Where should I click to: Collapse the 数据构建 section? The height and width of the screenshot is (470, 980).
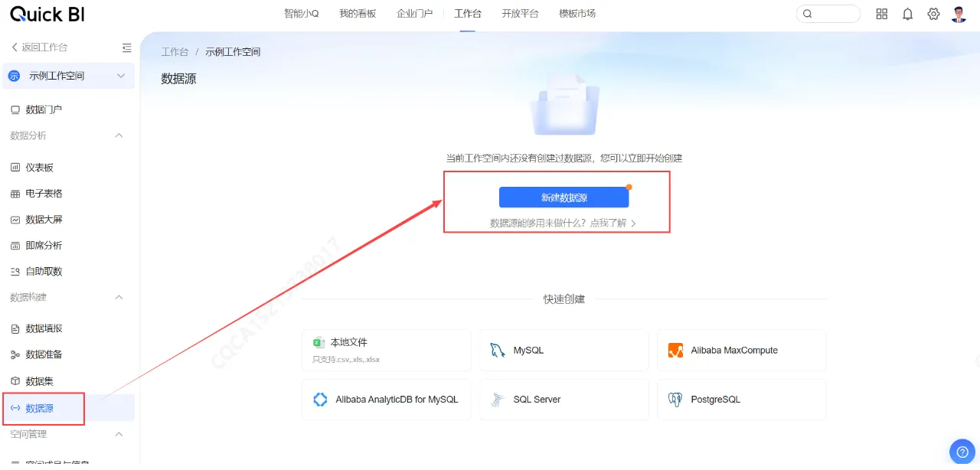(x=119, y=297)
